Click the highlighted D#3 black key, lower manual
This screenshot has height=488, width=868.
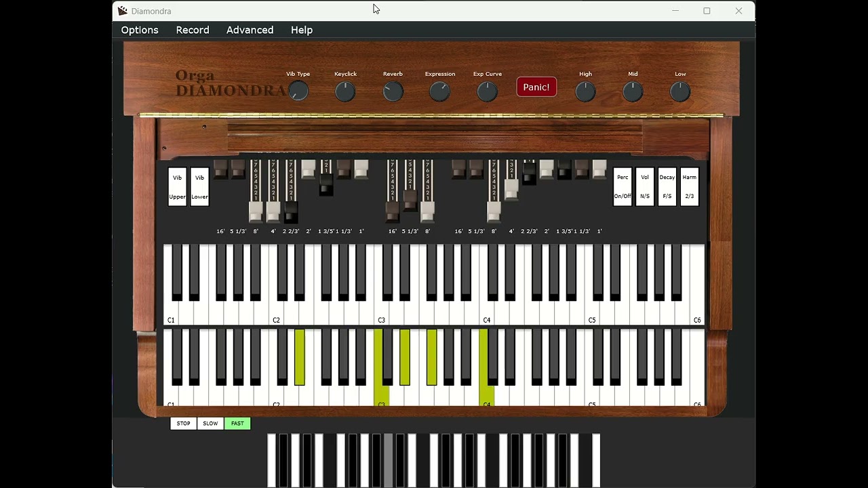[x=405, y=357]
